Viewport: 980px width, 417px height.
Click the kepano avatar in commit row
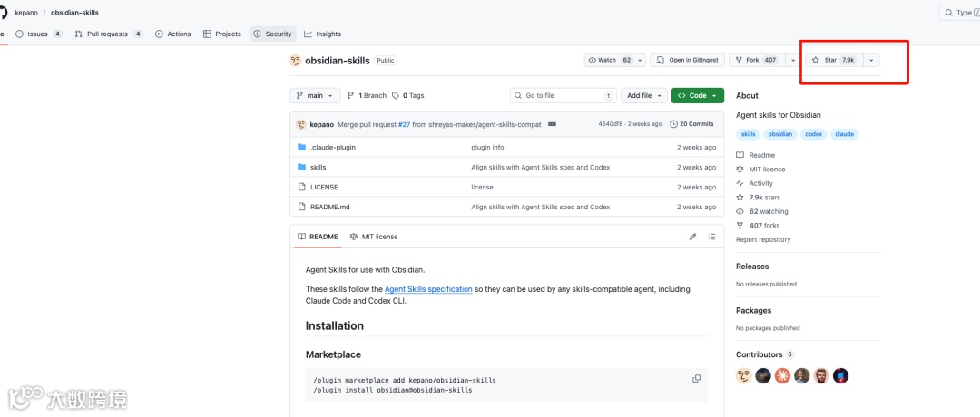(301, 123)
